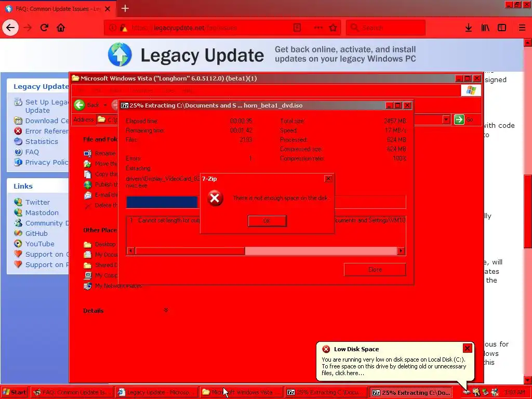Click the 7z icon in extracting window title
Viewport: 532px width, 399px height.
(125, 105)
